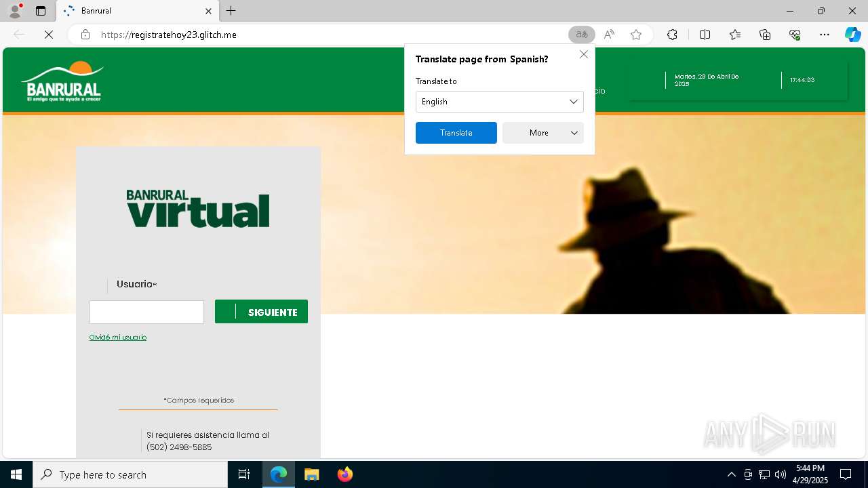The height and width of the screenshot is (488, 868).
Task: Open the tab actions menu icon
Action: coord(41,11)
